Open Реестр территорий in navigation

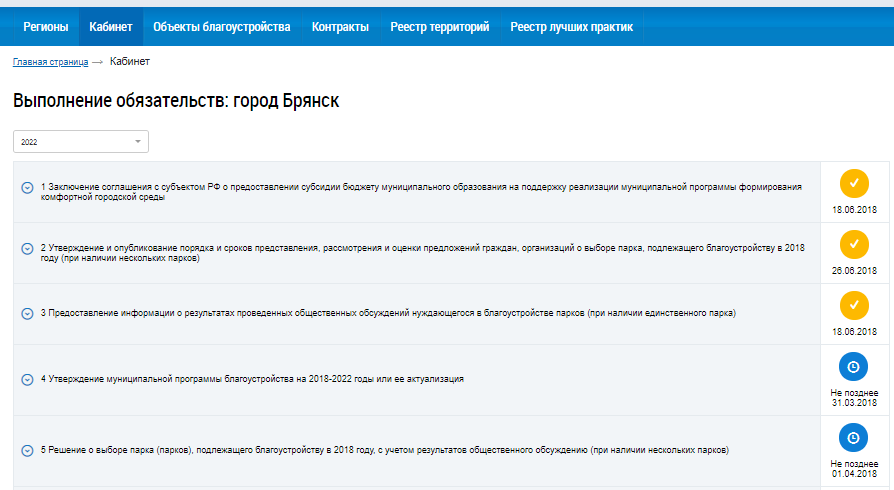[439, 27]
